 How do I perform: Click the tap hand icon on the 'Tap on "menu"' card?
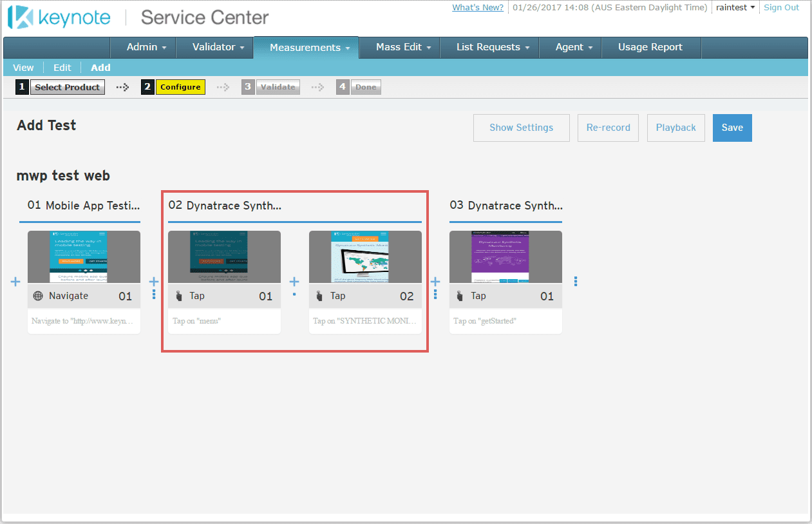click(x=179, y=296)
